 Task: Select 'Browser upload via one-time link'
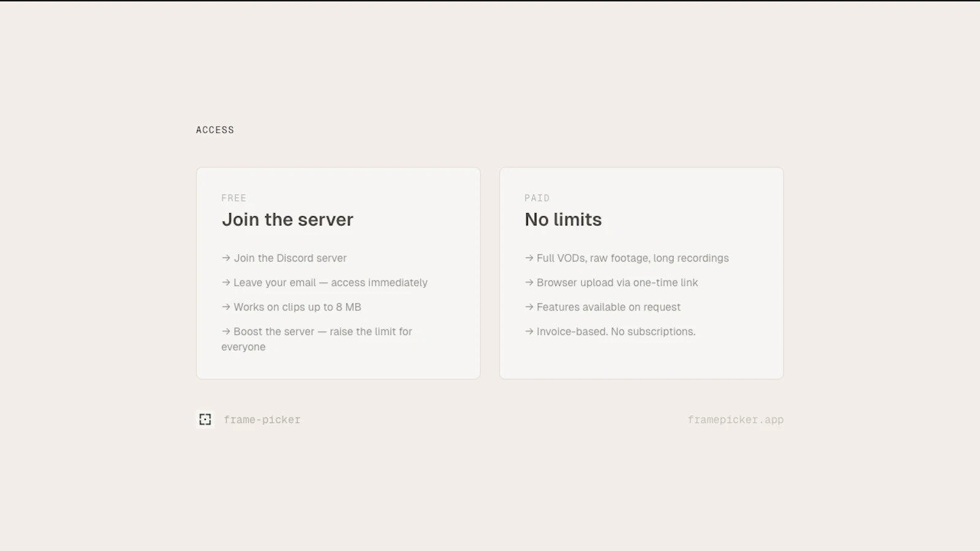coord(611,283)
